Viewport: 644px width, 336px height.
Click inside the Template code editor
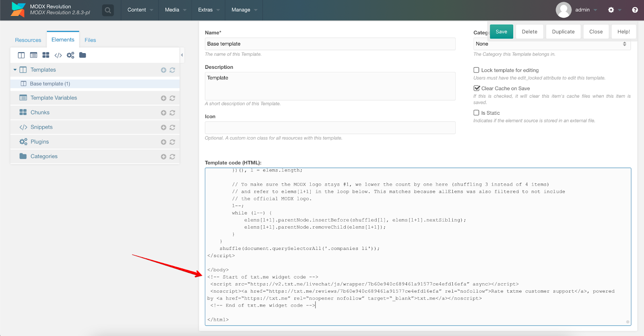418,247
